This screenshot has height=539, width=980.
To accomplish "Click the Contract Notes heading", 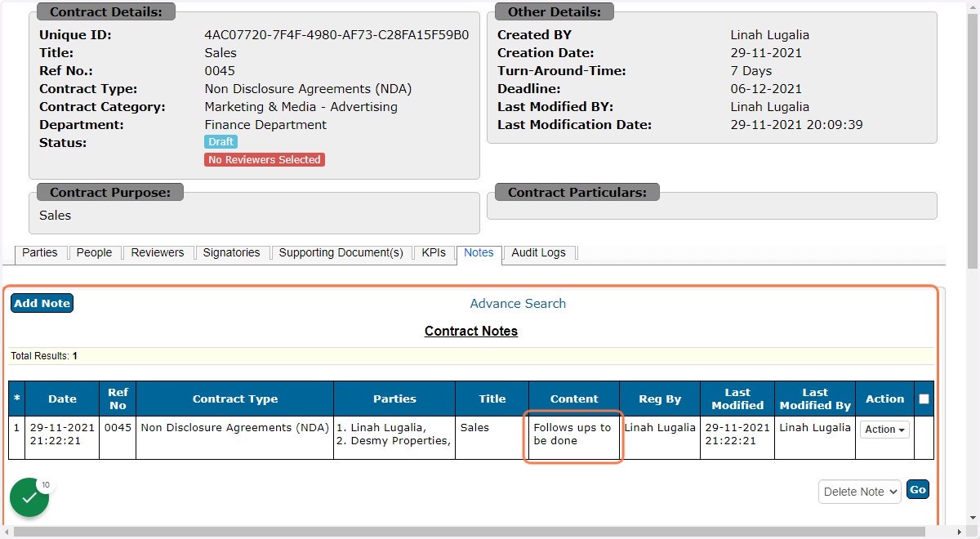I will (x=471, y=332).
